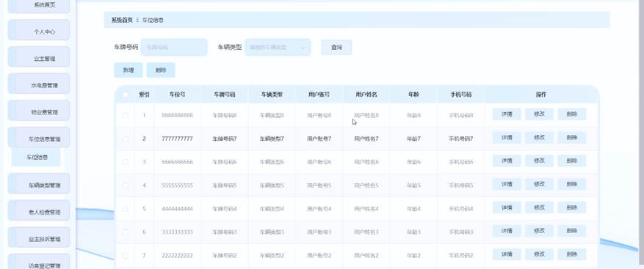Select cell 用户姓名7 in the table
The image size is (644, 269).
click(x=366, y=139)
